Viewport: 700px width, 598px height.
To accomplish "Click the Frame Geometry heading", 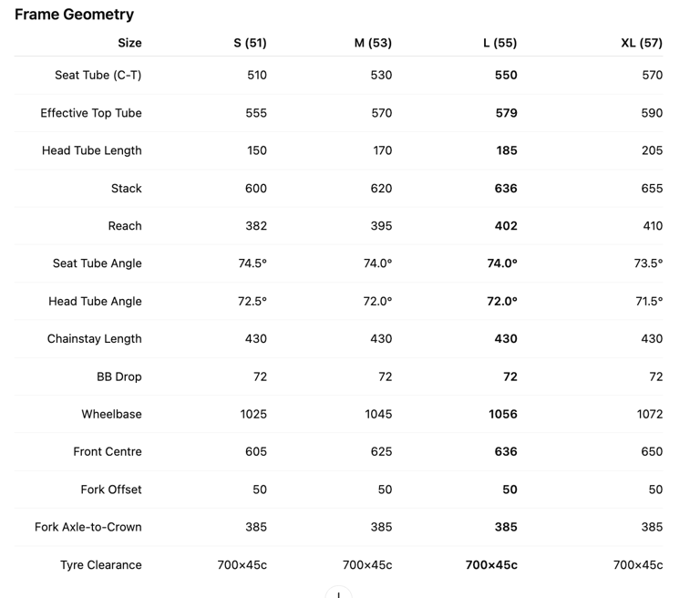I will click(74, 15).
